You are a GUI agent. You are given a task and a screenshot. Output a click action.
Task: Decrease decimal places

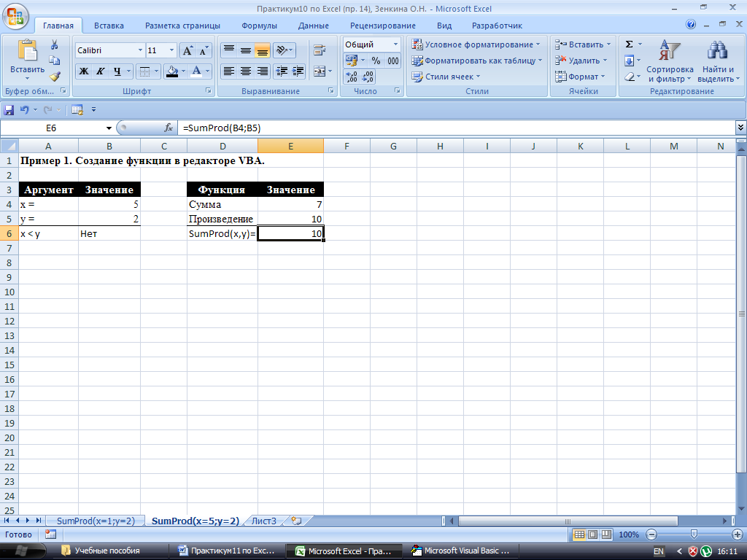pyautogui.click(x=368, y=77)
